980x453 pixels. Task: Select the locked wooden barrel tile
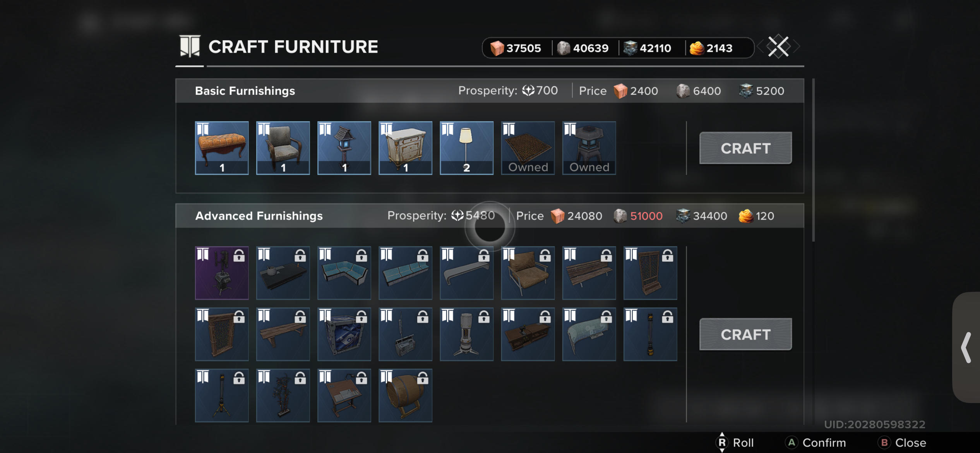405,395
